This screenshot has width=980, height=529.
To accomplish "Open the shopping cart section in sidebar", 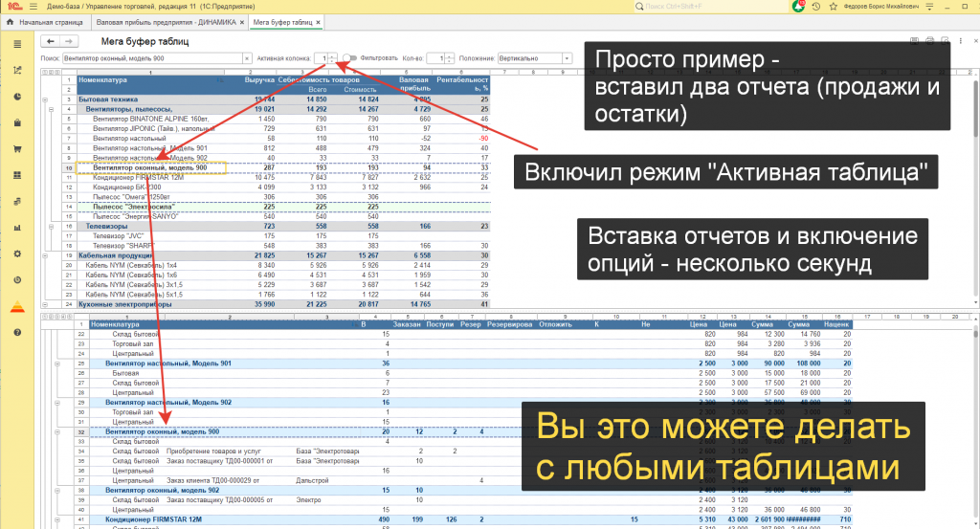I will tap(17, 149).
